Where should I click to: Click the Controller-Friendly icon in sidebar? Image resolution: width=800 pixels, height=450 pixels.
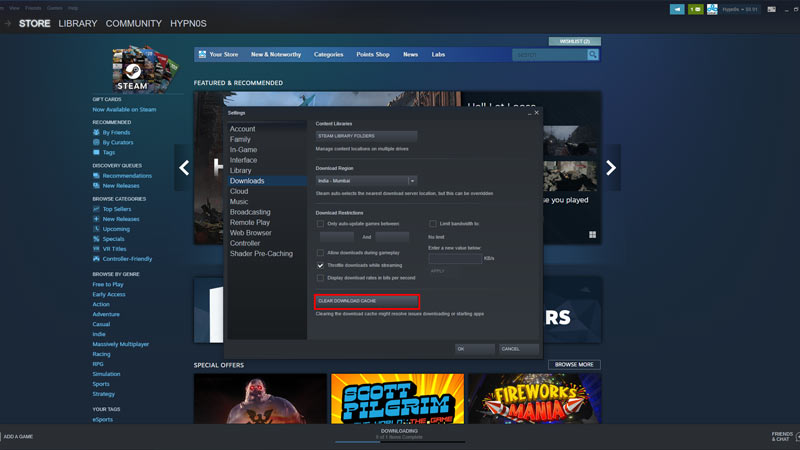click(x=96, y=259)
